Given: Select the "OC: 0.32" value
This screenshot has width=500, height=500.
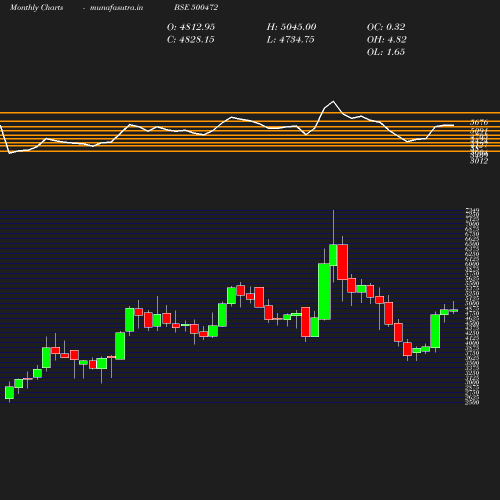Looking at the screenshot, I should (386, 27).
